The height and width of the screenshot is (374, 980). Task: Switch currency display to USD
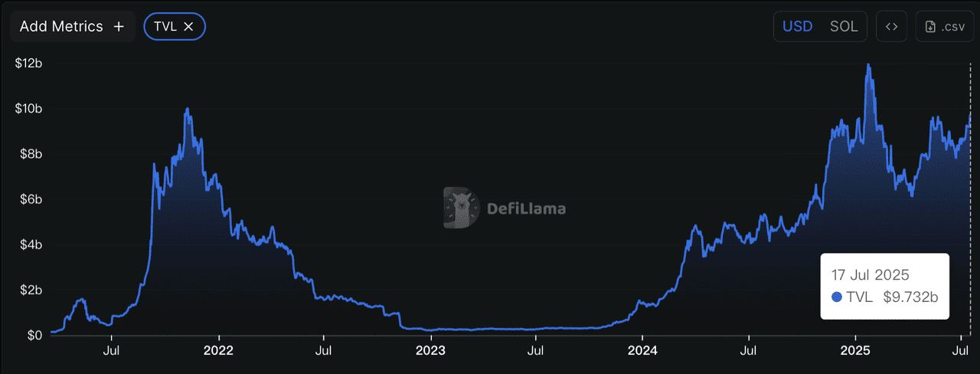797,27
